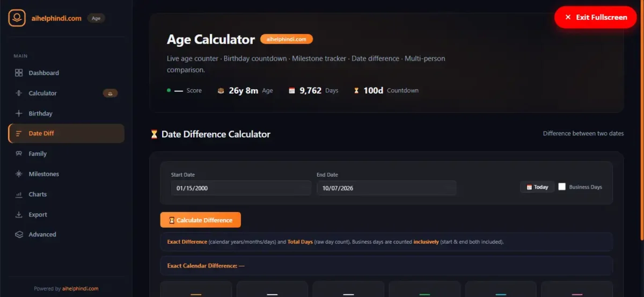
Task: Go to the Birthday section
Action: tap(66, 113)
